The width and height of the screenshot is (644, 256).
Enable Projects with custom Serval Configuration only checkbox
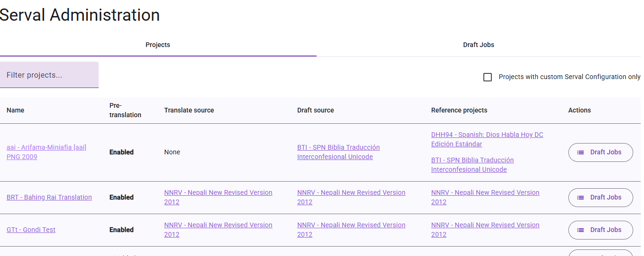488,77
